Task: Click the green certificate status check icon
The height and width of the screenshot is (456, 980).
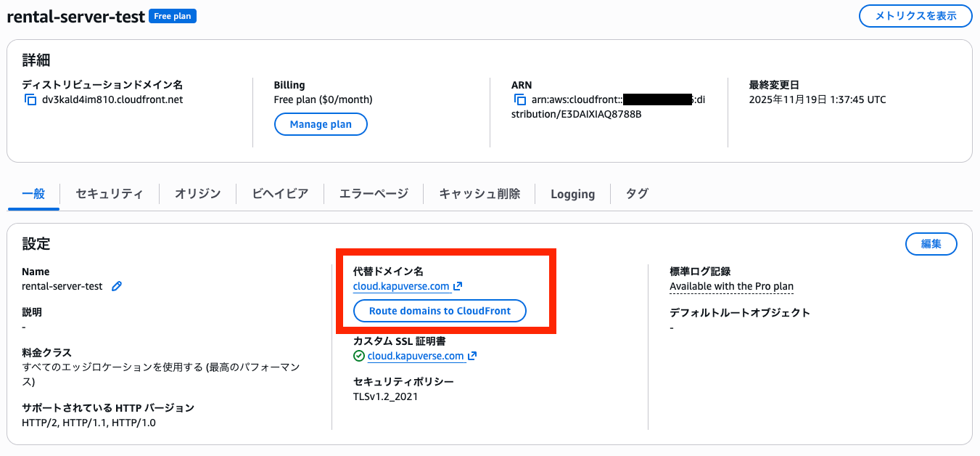Action: pyautogui.click(x=358, y=356)
